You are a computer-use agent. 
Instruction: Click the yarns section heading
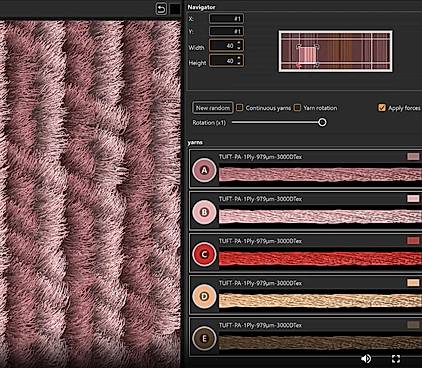pyautogui.click(x=195, y=142)
